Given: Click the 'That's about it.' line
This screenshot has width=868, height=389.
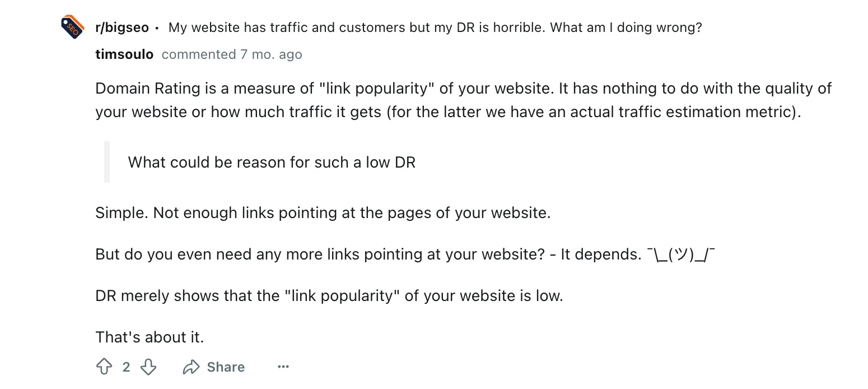Looking at the screenshot, I should [x=150, y=337].
